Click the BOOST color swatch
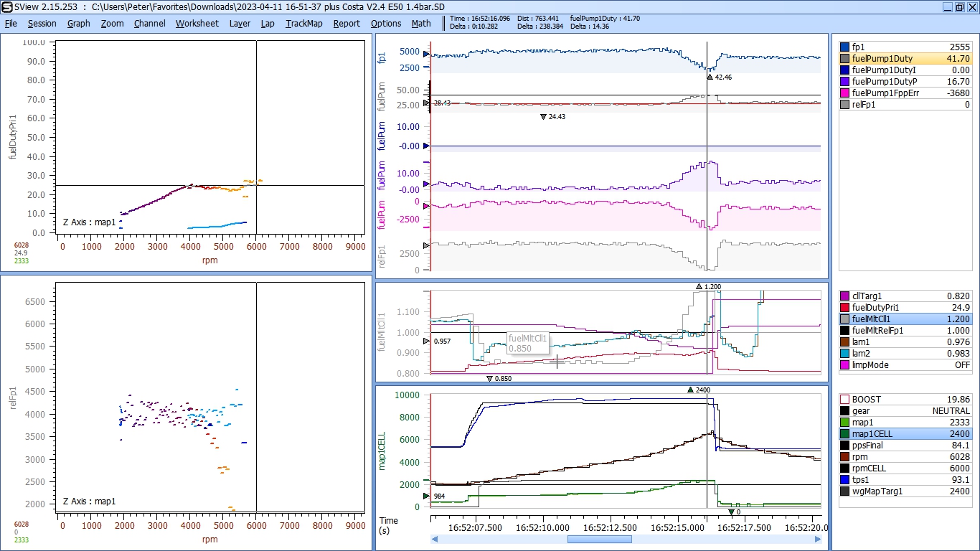The image size is (980, 551). 844,400
